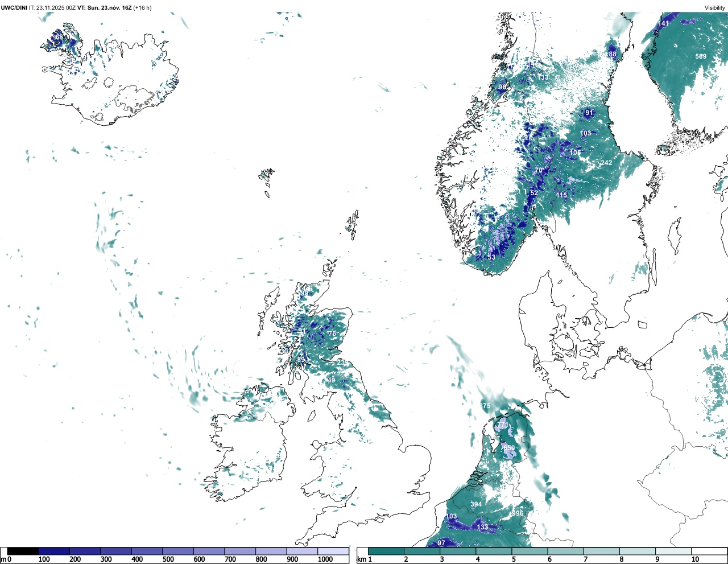Select the 1–2 km dark teal legend swatch
Image resolution: width=728 pixels, height=564 pixels.
[386, 551]
